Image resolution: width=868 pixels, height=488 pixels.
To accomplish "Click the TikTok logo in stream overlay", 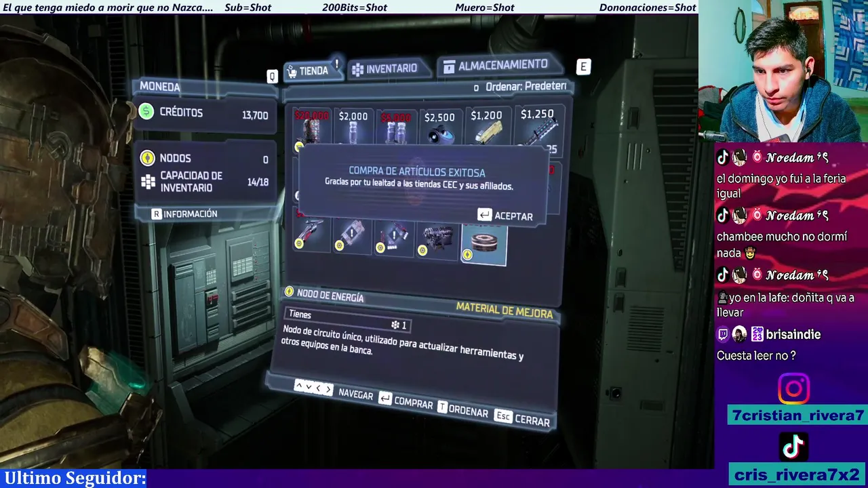I will [x=793, y=447].
